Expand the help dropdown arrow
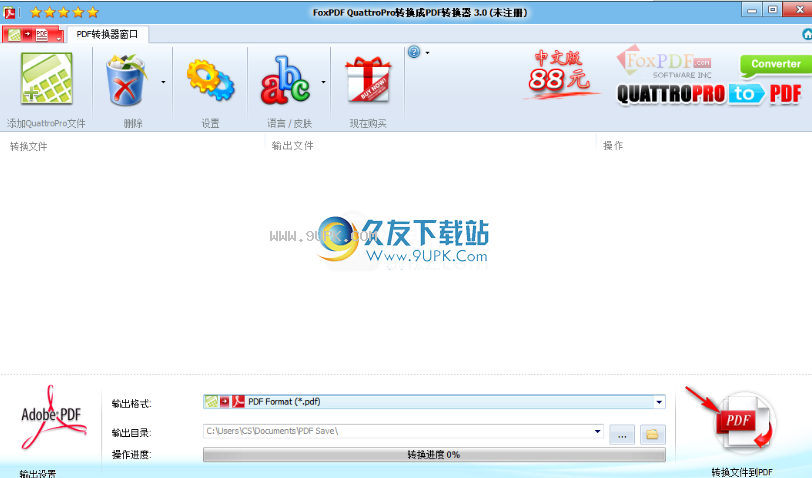The width and height of the screenshot is (812, 478). 427,52
